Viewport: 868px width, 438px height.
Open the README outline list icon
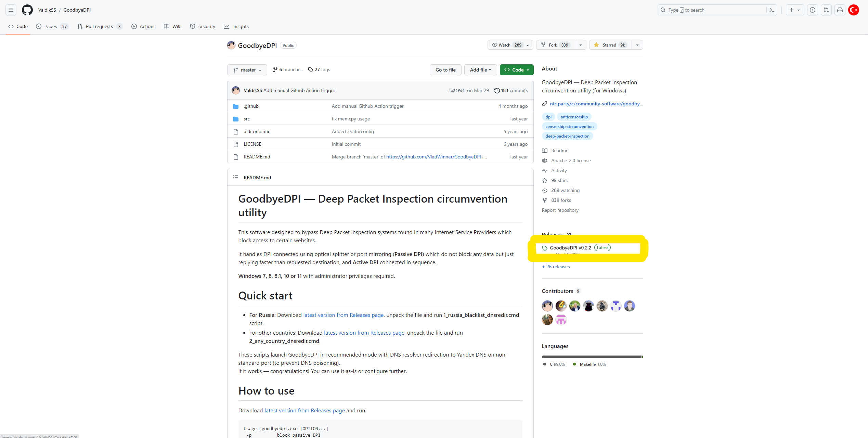click(x=236, y=177)
